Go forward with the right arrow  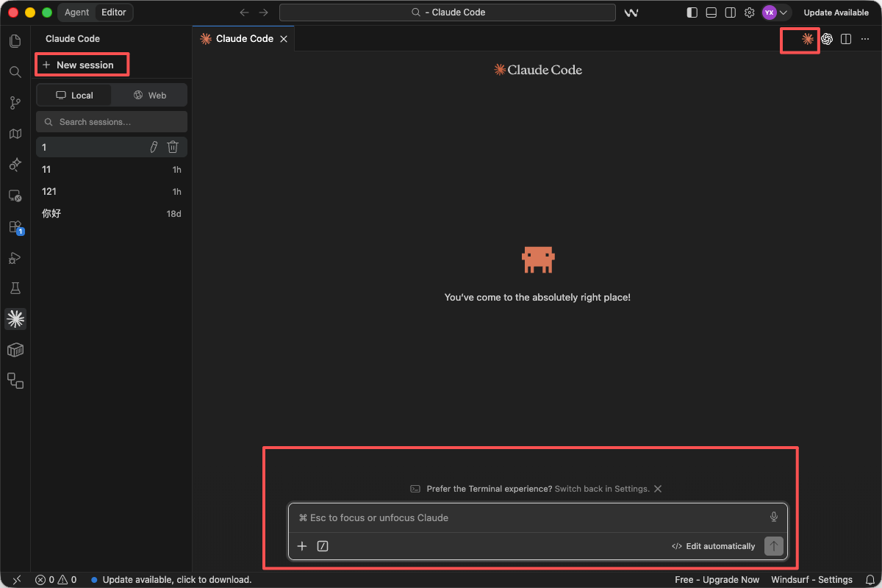pos(264,12)
